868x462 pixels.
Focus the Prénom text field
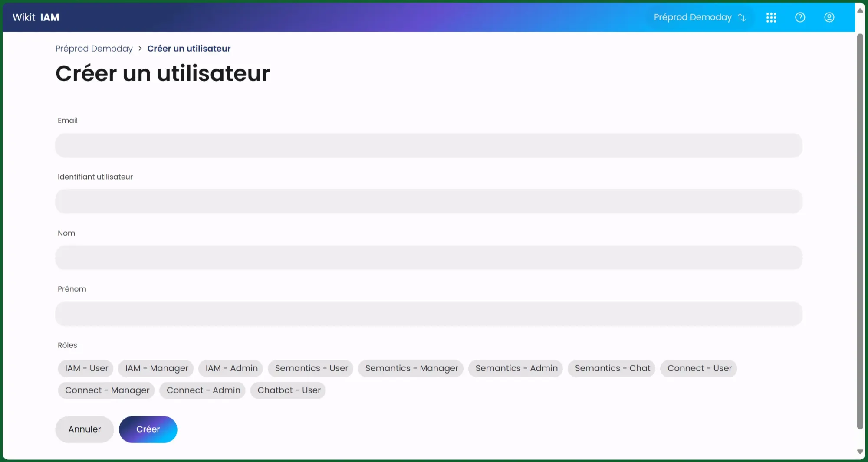click(x=428, y=314)
